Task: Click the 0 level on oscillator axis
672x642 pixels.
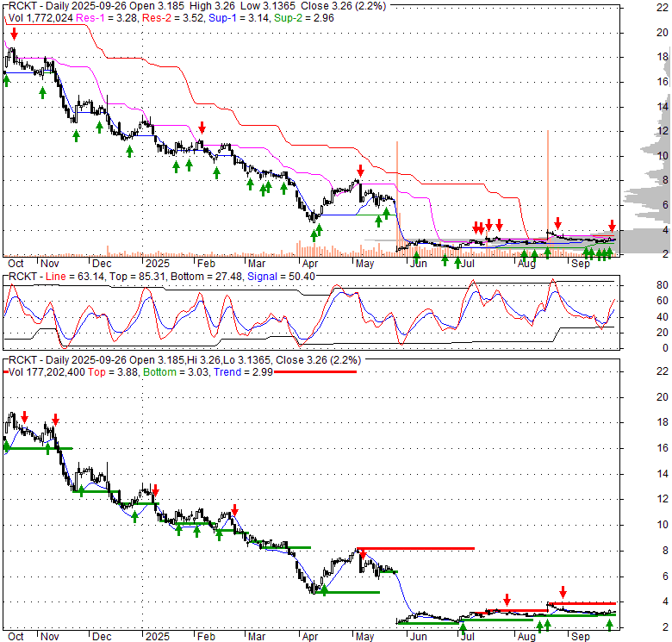Action: pyautogui.click(x=665, y=348)
